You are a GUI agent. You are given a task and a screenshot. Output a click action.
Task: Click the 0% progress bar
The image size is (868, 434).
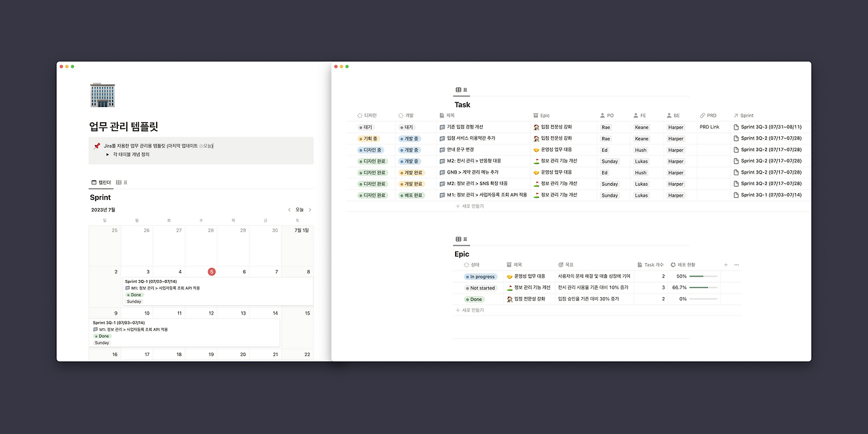(703, 299)
